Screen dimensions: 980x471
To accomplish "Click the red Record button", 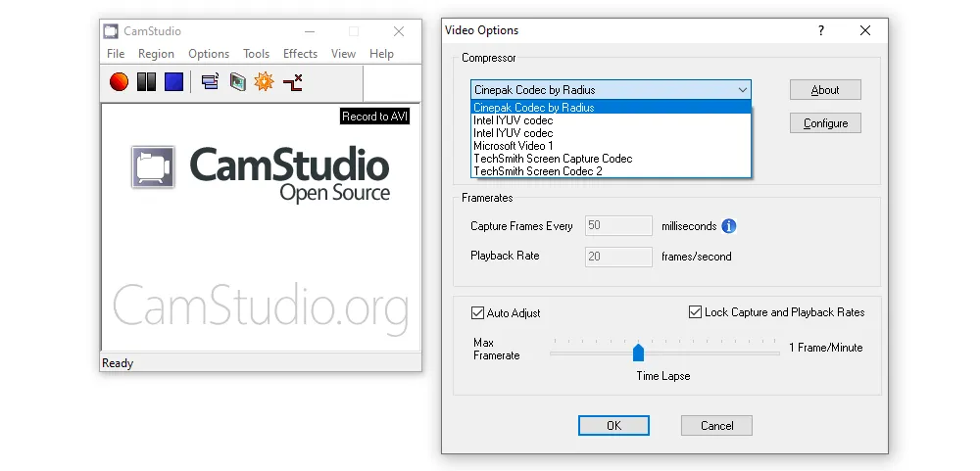I will 119,82.
